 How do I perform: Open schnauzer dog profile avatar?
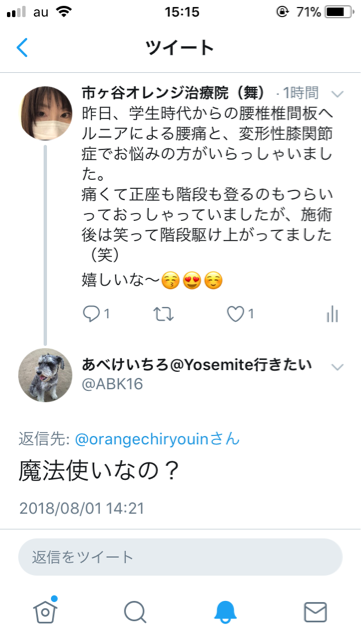tap(45, 375)
